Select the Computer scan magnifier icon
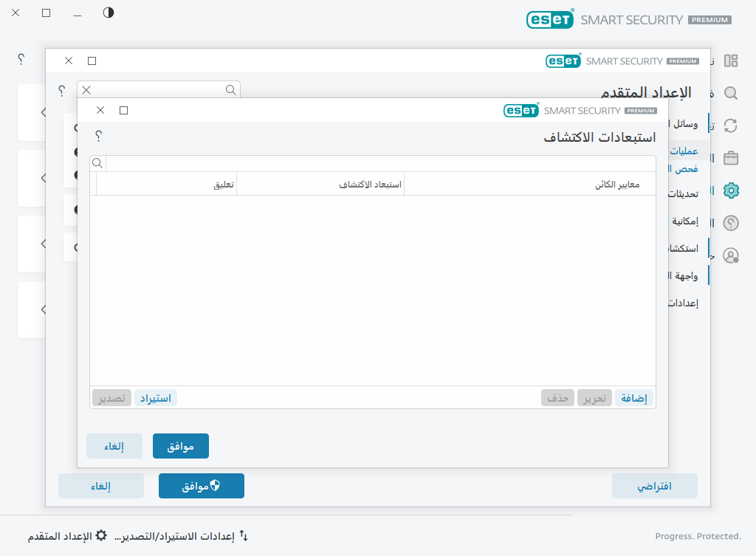This screenshot has height=556, width=756. 730,93
